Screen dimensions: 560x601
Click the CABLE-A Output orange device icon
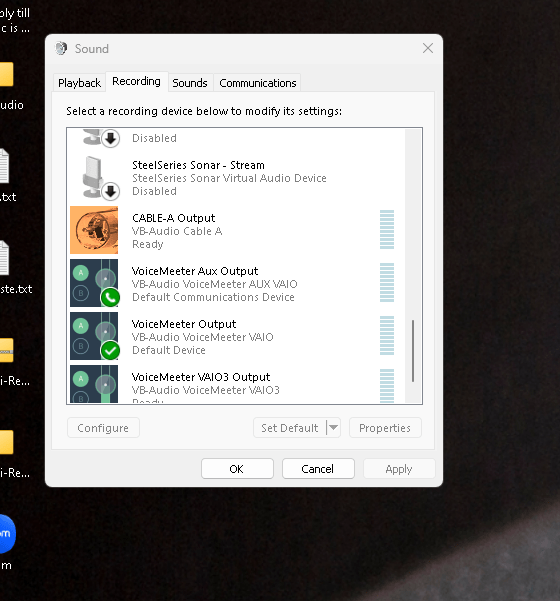click(94, 230)
